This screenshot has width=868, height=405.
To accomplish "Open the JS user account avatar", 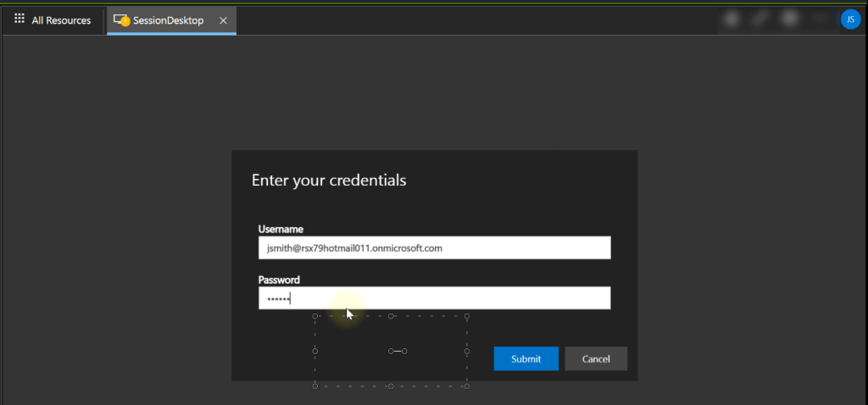I will 850,19.
